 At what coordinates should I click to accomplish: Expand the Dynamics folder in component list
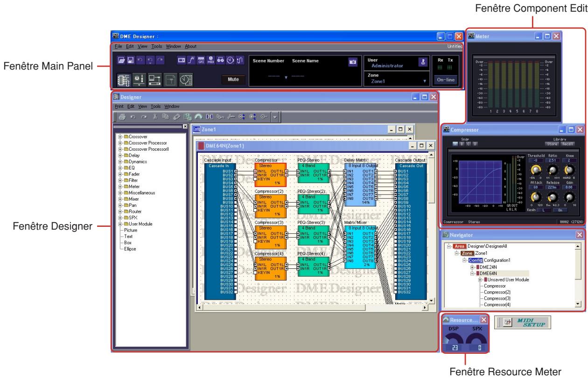[120, 161]
